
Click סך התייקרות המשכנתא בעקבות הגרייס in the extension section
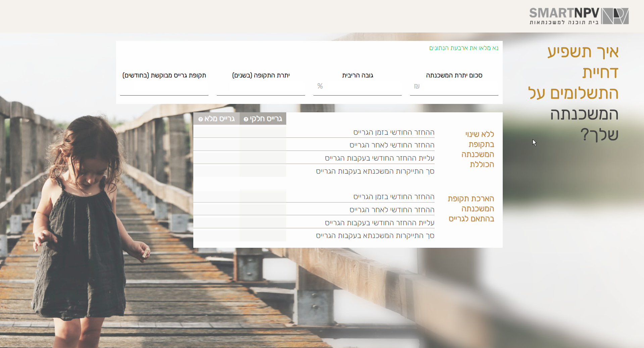[375, 236]
